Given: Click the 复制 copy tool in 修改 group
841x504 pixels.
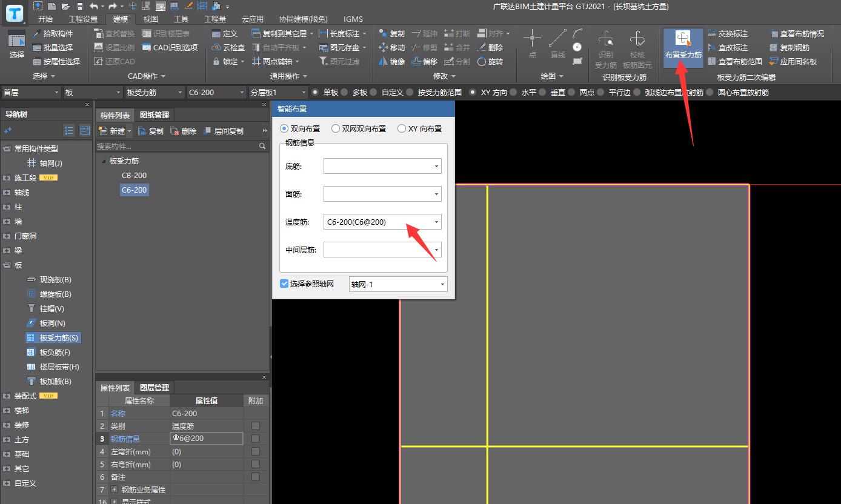Looking at the screenshot, I should (392, 34).
